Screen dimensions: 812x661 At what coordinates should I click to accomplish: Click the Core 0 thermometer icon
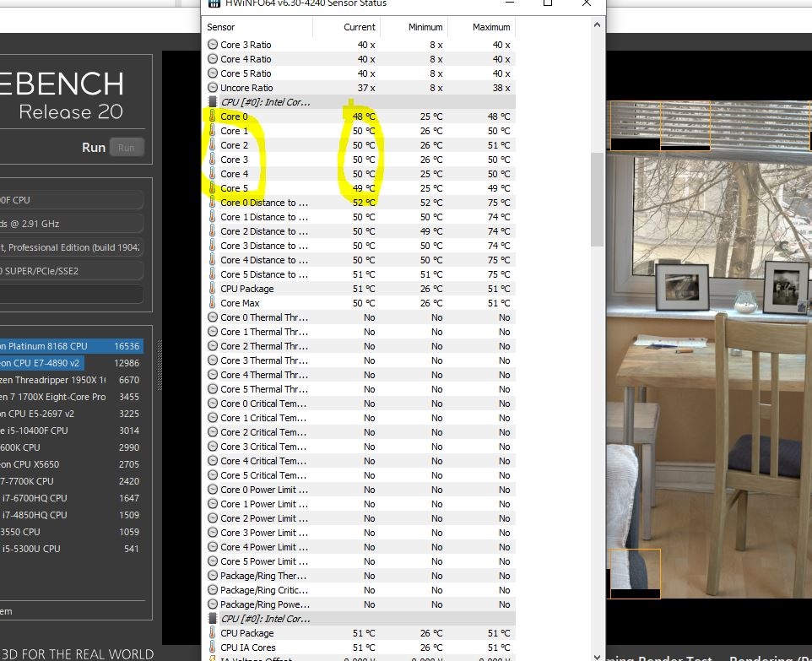tap(213, 116)
